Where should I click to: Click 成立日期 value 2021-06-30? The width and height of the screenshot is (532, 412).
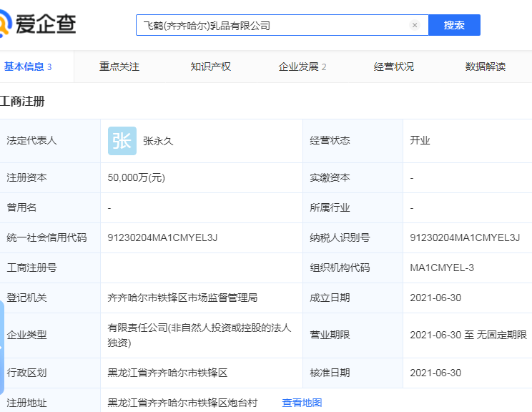point(435,298)
